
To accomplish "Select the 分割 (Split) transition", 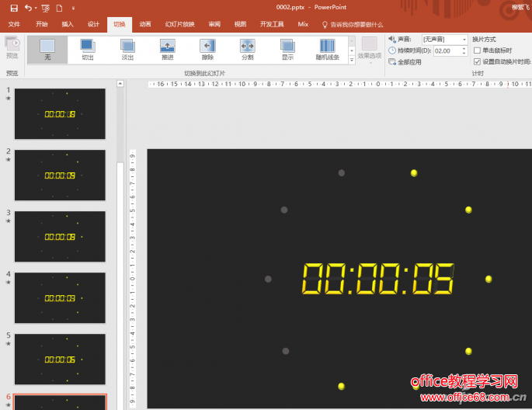I will pos(248,50).
